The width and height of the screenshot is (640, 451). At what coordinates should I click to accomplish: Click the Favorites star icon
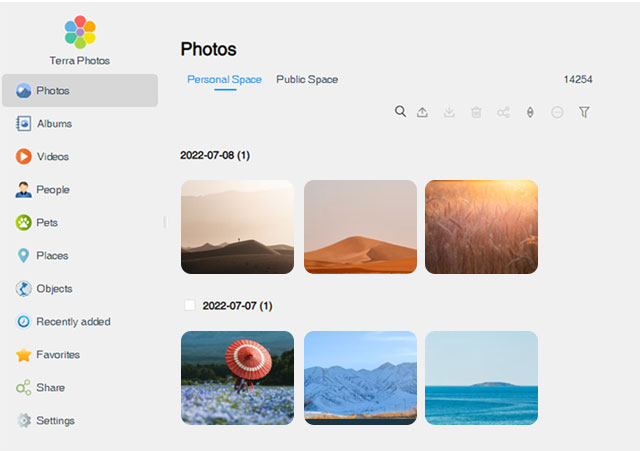coord(23,355)
